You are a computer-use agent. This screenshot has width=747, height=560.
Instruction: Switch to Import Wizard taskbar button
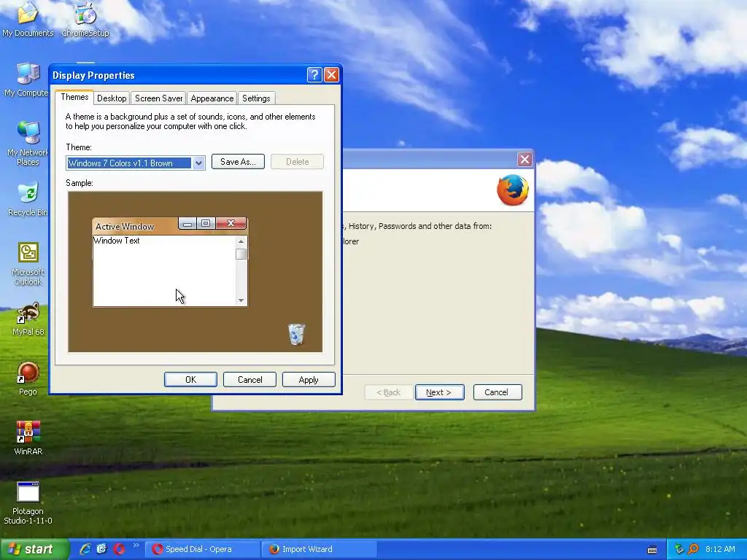(319, 549)
